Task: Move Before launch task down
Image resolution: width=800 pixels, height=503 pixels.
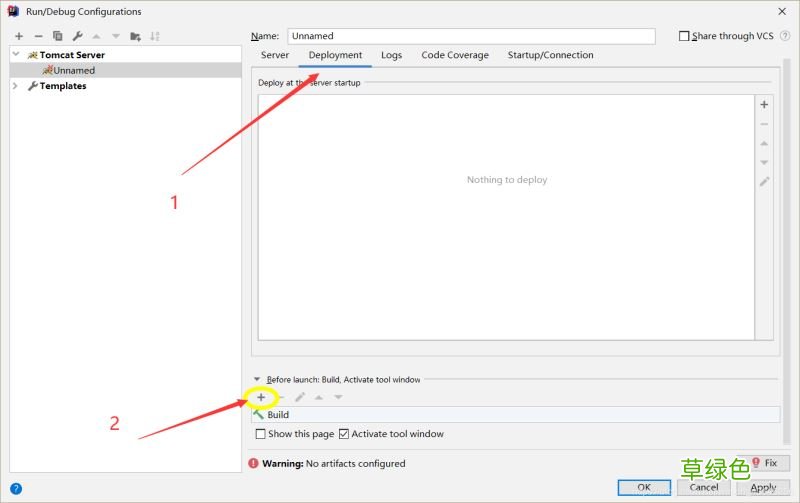Action: point(338,397)
